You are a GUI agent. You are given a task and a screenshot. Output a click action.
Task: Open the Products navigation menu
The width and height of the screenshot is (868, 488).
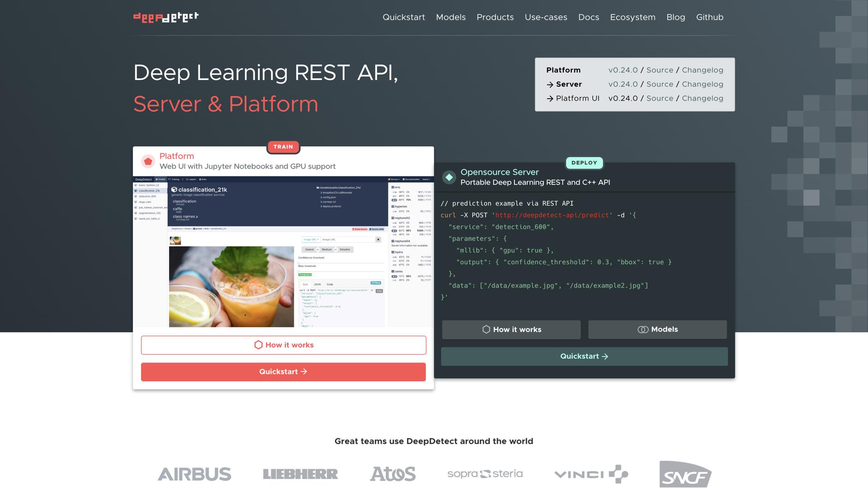coord(495,17)
